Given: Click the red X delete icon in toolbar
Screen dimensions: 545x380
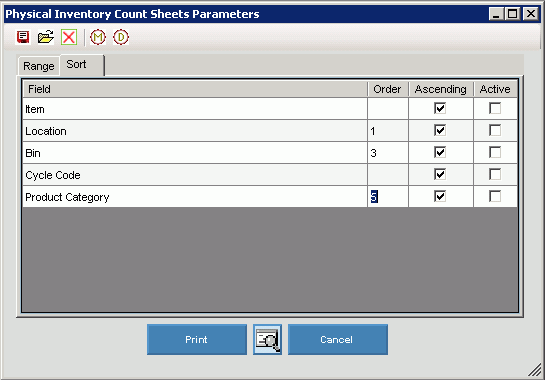Looking at the screenshot, I should point(69,37).
